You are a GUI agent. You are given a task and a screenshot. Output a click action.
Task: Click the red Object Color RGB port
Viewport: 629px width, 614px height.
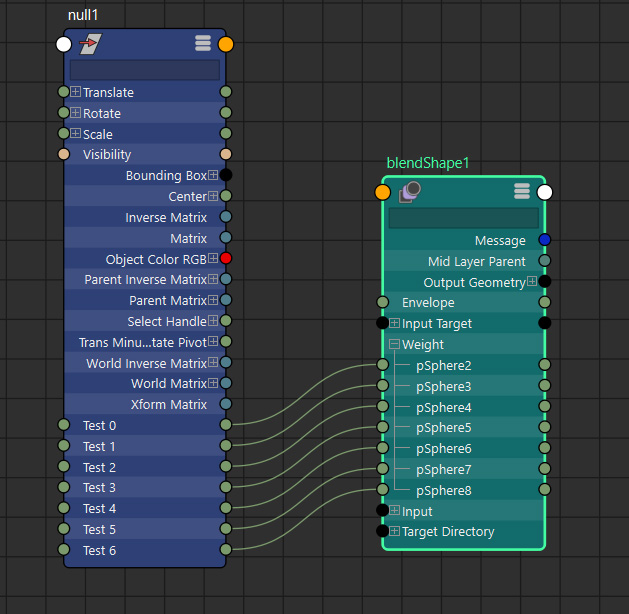click(226, 259)
